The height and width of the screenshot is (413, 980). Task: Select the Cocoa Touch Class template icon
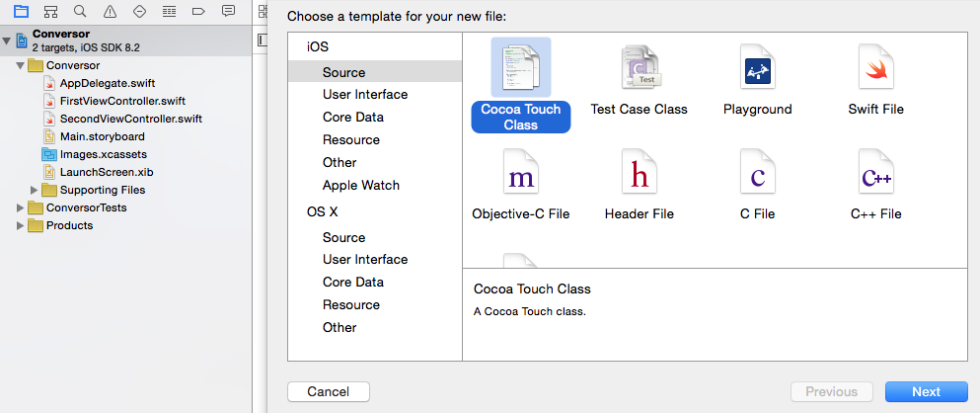(x=521, y=67)
